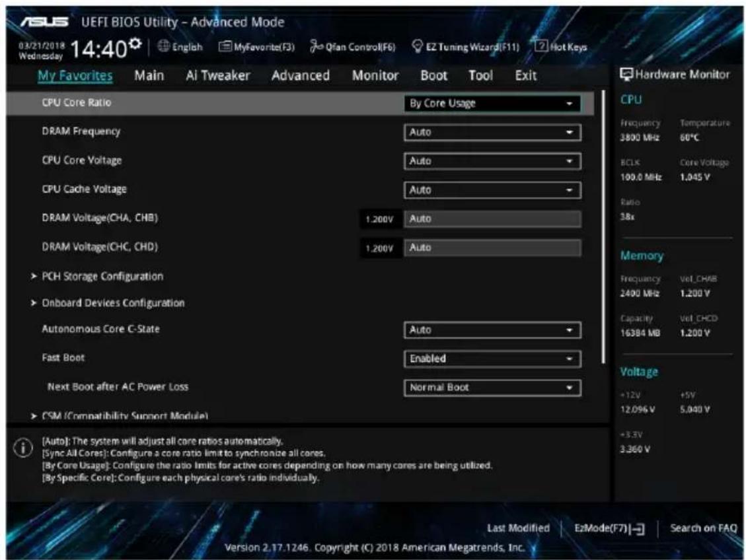This screenshot has height=560, width=746.
Task: Click the globe language icon
Action: [164, 46]
